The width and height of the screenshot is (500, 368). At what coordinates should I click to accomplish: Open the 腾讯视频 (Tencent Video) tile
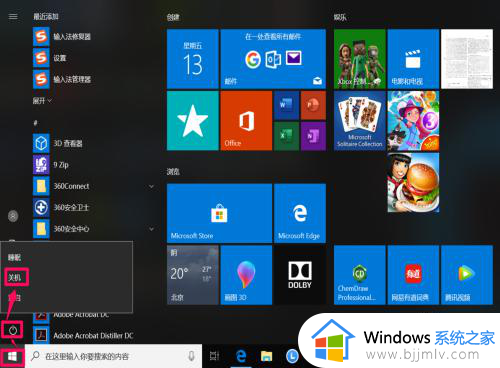pos(467,275)
